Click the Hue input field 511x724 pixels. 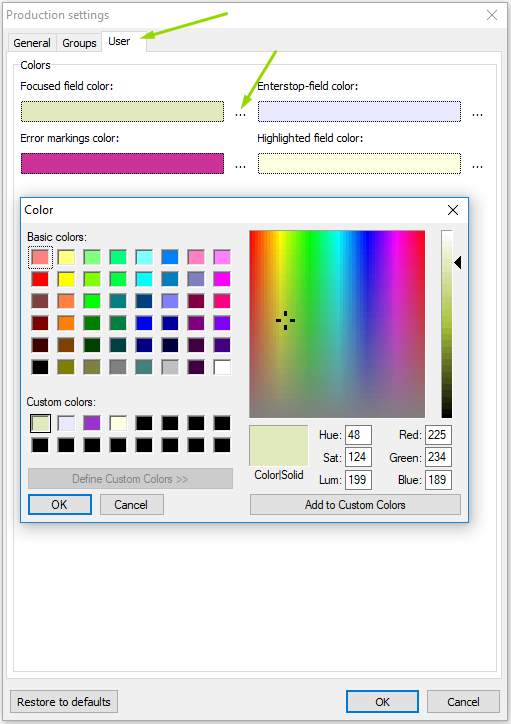pos(358,435)
